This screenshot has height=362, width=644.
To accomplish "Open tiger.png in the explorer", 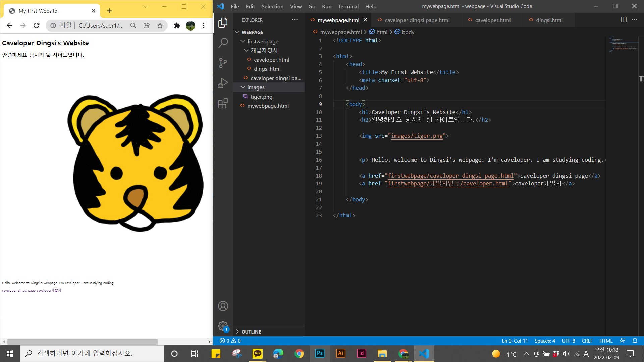I will (261, 97).
